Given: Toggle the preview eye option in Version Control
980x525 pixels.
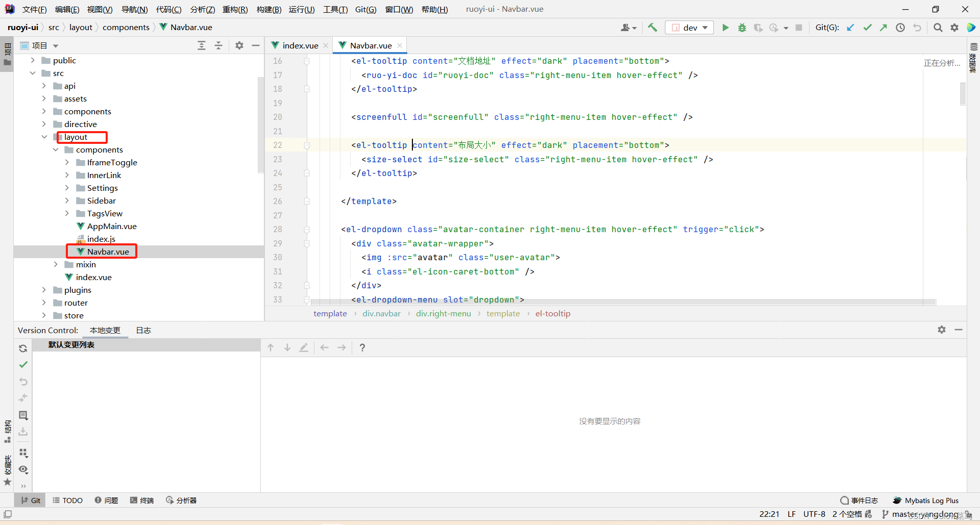Looking at the screenshot, I should point(23,469).
